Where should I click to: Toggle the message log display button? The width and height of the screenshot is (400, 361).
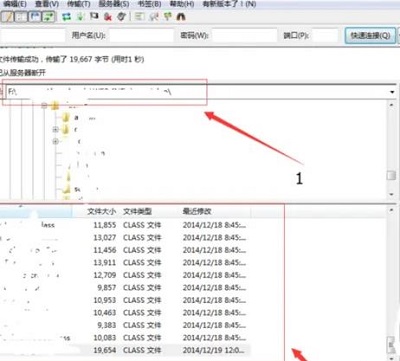pos(8,17)
